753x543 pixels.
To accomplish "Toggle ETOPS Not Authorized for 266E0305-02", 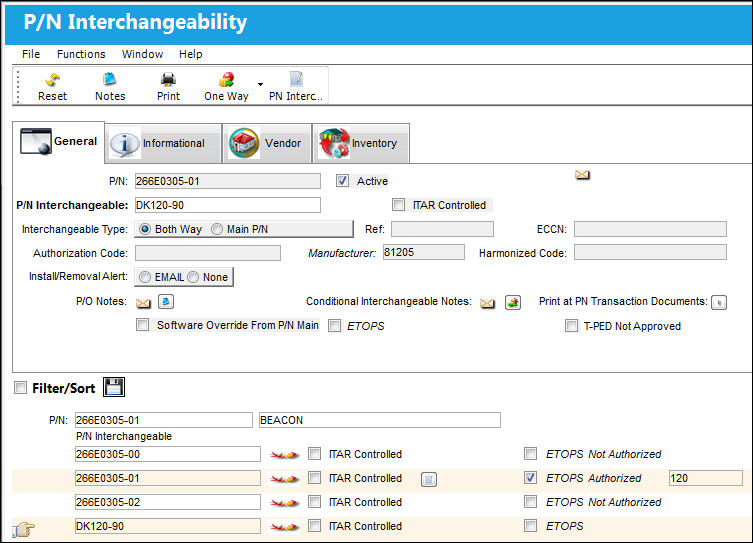I will coord(531,502).
